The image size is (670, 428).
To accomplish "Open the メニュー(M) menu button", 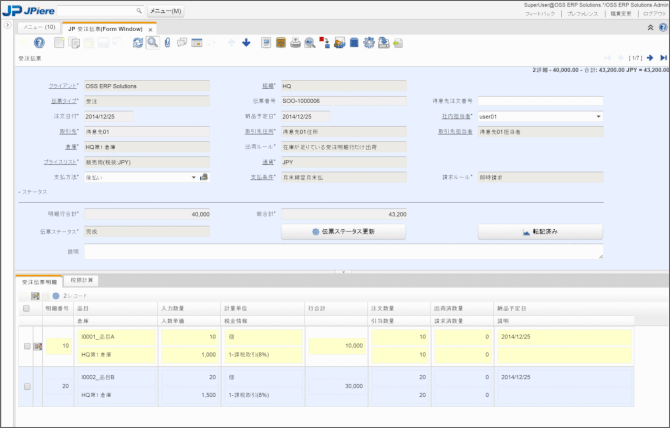I will click(x=165, y=11).
